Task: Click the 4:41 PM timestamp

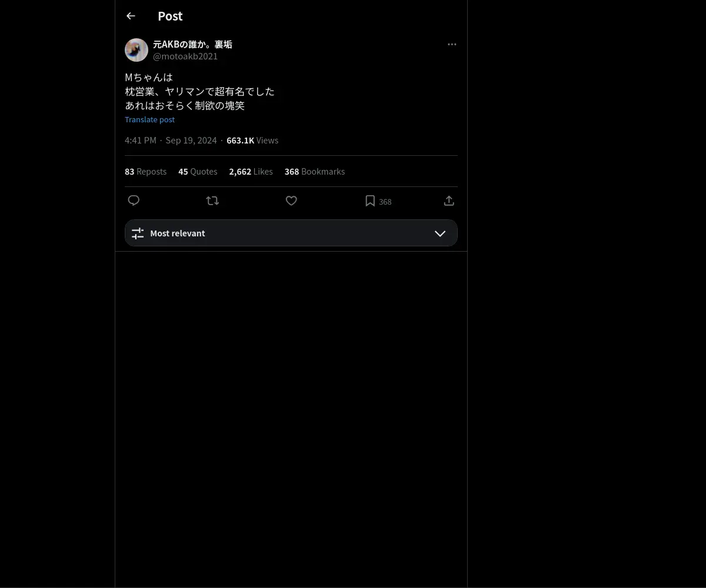Action: click(x=141, y=141)
